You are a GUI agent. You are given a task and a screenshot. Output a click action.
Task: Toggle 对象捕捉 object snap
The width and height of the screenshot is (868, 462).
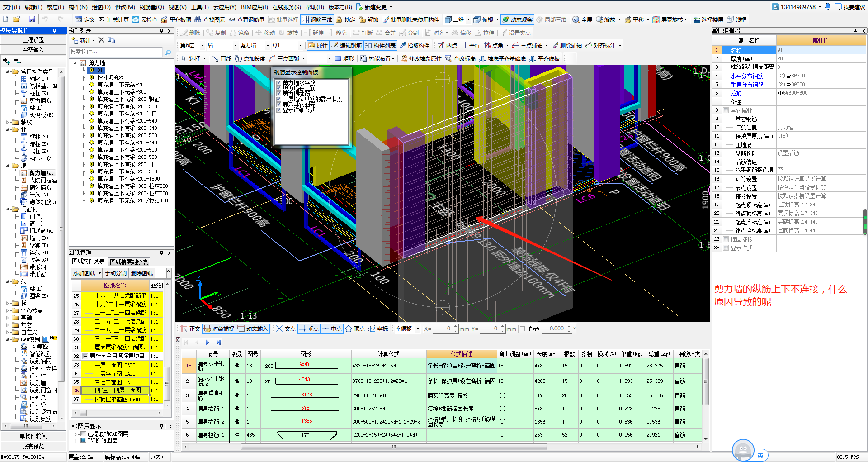tap(219, 329)
